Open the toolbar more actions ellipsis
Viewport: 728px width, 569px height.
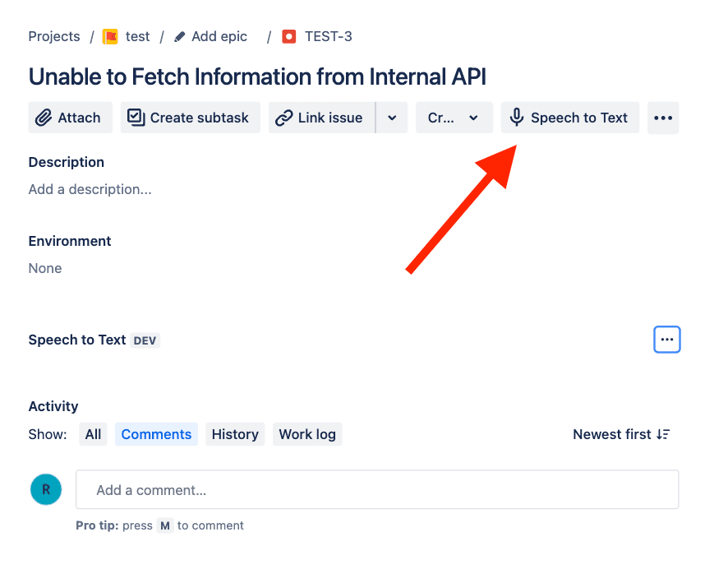coord(663,118)
